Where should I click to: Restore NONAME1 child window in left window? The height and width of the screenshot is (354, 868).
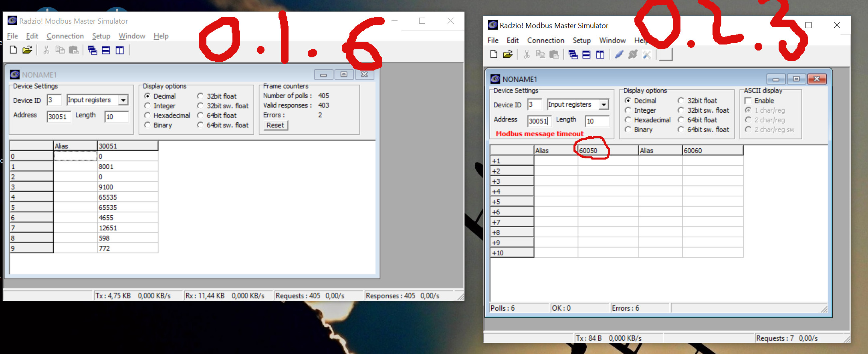coord(344,75)
